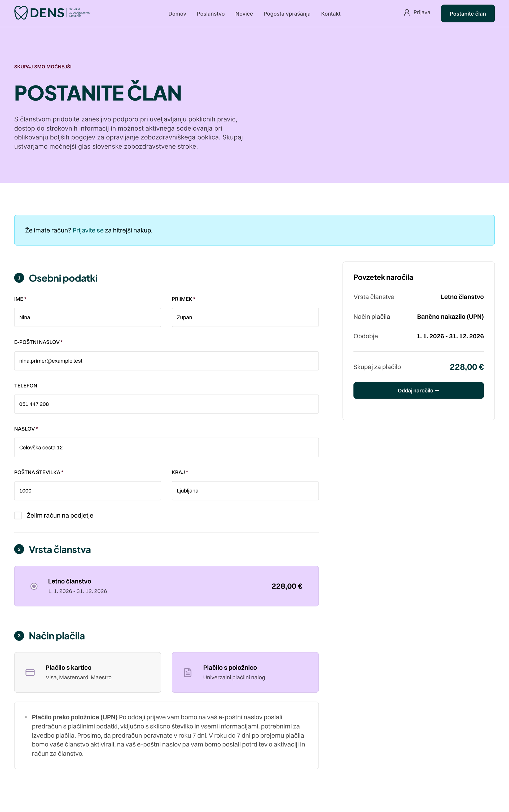The width and height of the screenshot is (509, 812).
Task: Click the Način plačila section heading
Action: click(x=56, y=636)
